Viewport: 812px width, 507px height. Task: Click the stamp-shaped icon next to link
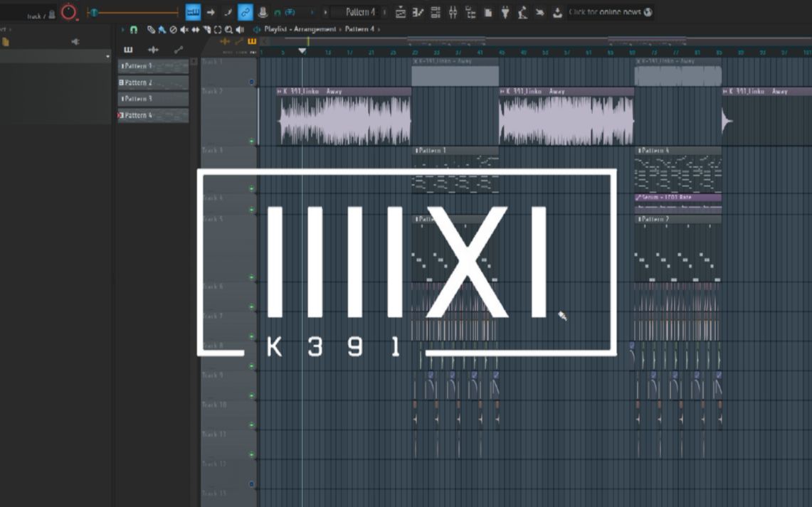(263, 12)
